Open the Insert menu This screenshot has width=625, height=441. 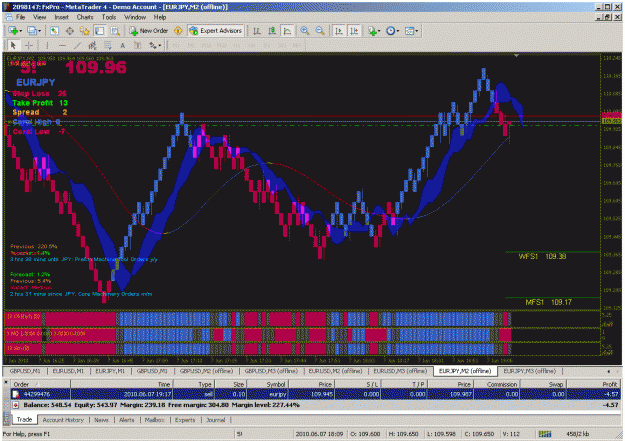point(61,17)
